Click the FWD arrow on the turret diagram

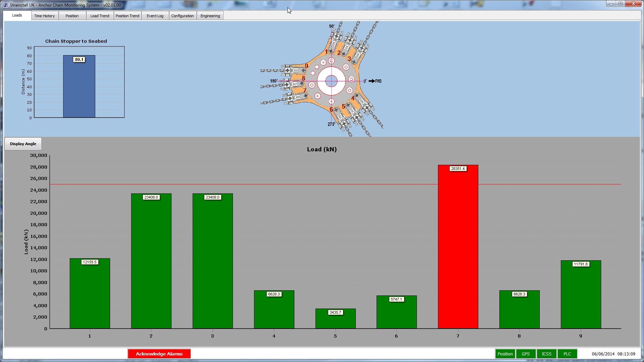coord(372,81)
